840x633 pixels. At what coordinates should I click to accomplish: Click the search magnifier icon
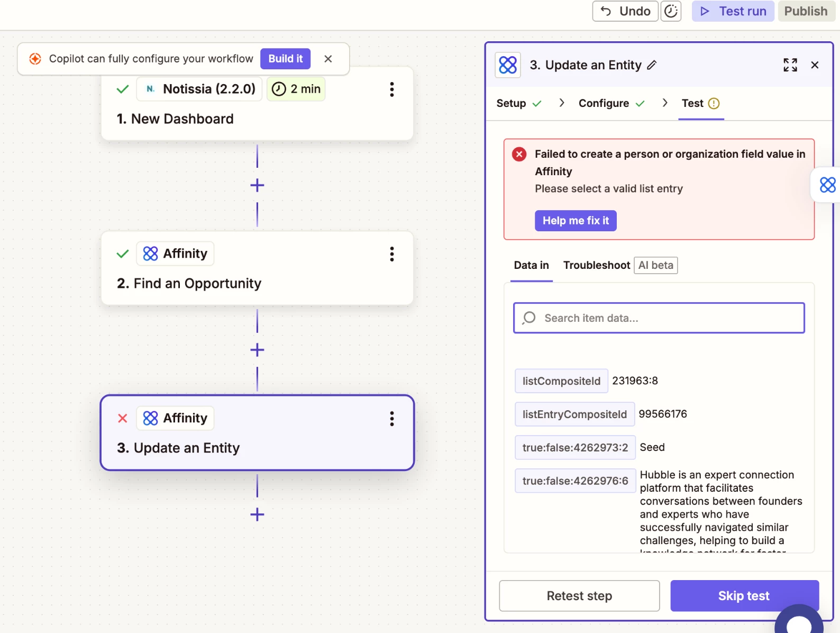click(x=529, y=318)
